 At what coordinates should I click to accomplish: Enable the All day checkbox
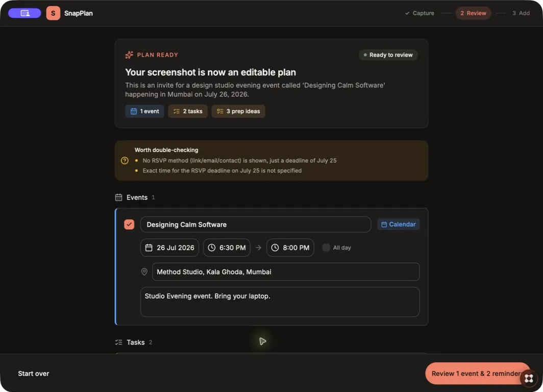326,248
